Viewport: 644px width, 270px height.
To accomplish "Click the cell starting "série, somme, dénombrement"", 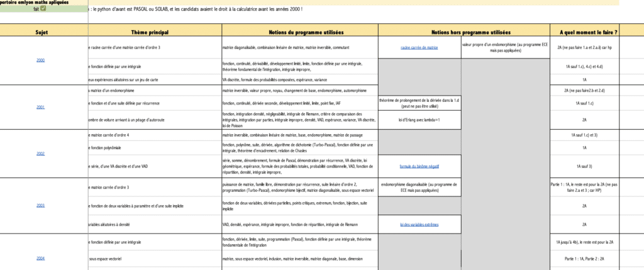I will pyautogui.click(x=300, y=166).
